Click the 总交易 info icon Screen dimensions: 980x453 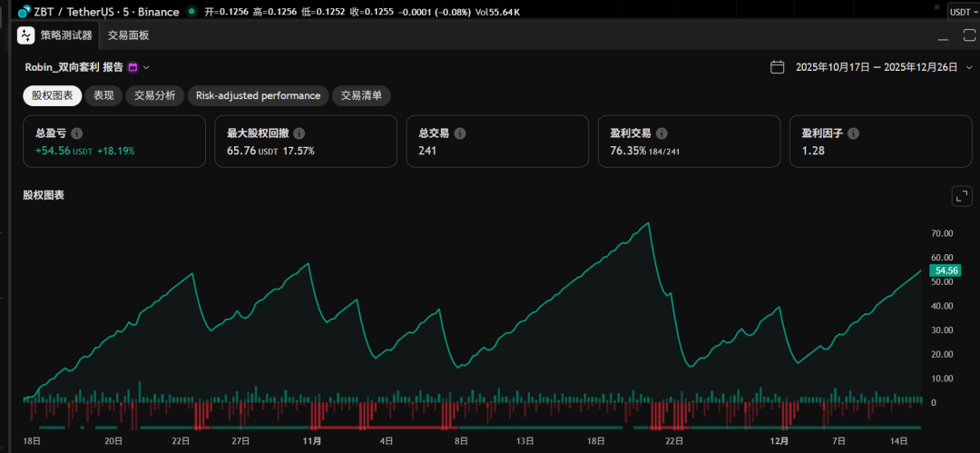click(x=460, y=133)
